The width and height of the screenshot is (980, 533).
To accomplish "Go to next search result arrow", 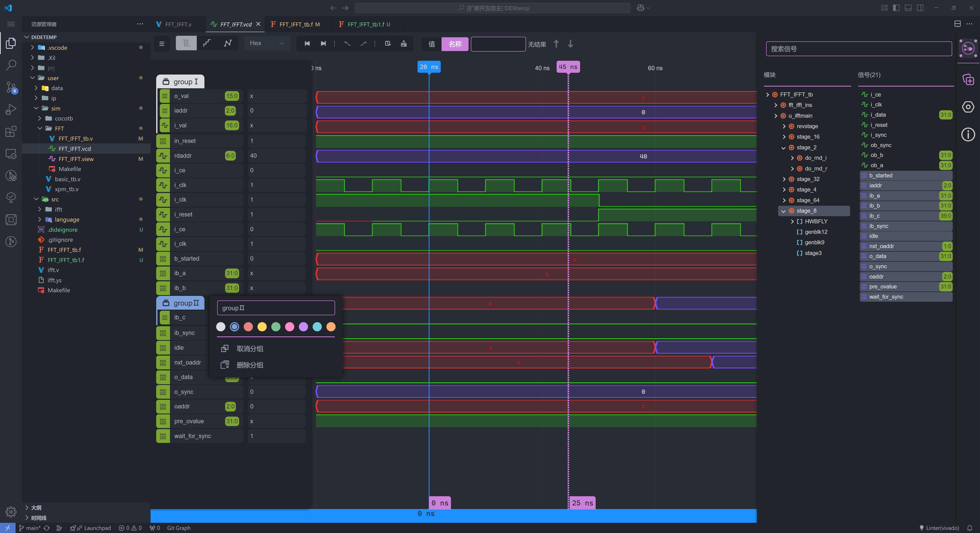I will click(x=570, y=44).
